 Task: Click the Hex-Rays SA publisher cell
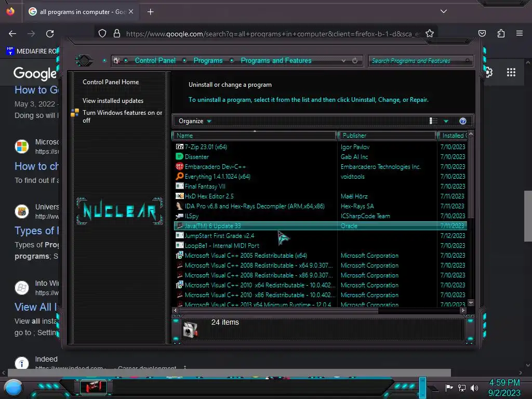(x=357, y=206)
